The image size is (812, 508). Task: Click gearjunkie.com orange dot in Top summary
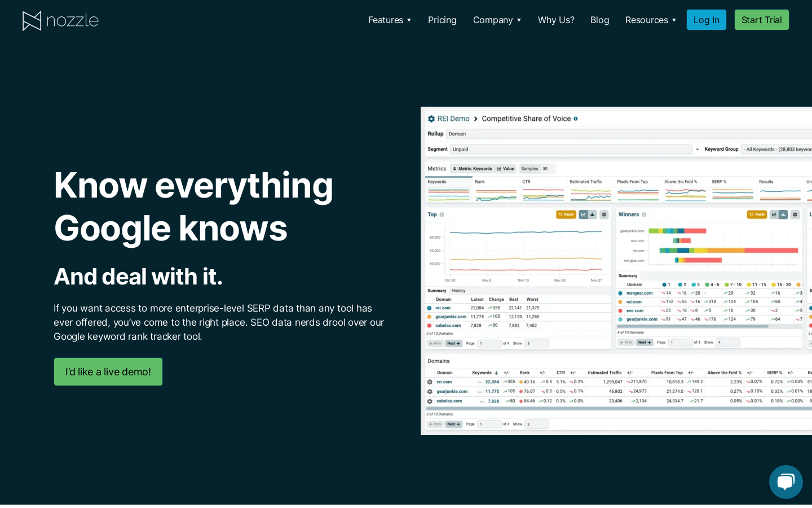click(x=430, y=317)
